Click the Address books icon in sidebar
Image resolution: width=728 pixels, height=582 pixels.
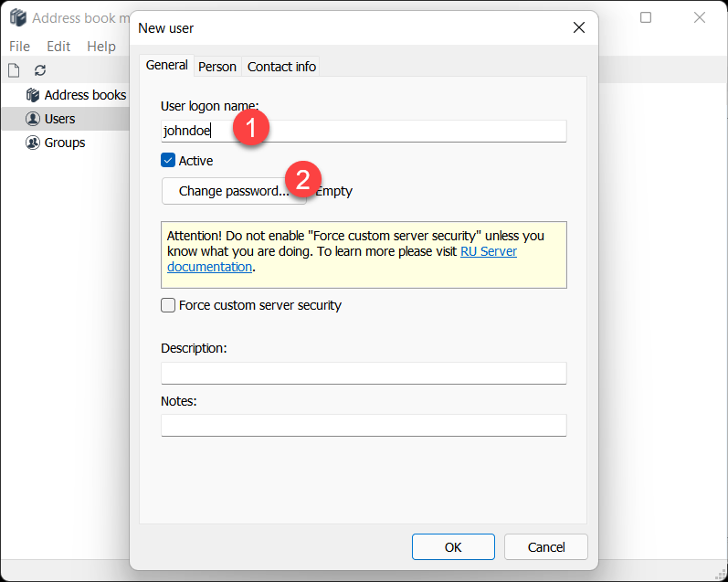point(33,95)
